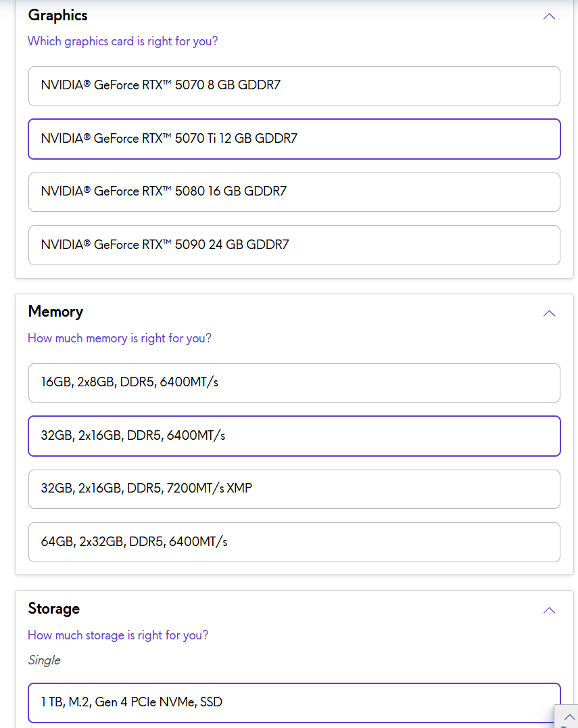Viewport: 578px width, 728px height.
Task: Select 32GB DDR5 6400MT/s memory option
Action: click(294, 436)
